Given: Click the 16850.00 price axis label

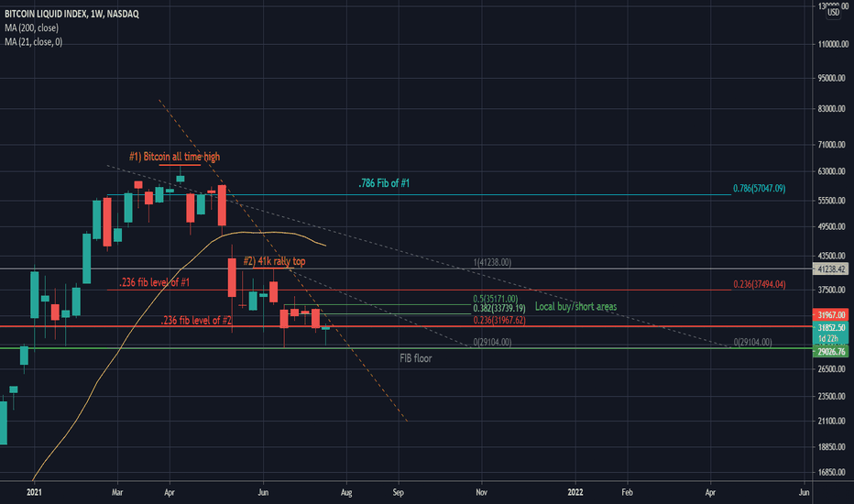Looking at the screenshot, I should (x=832, y=473).
